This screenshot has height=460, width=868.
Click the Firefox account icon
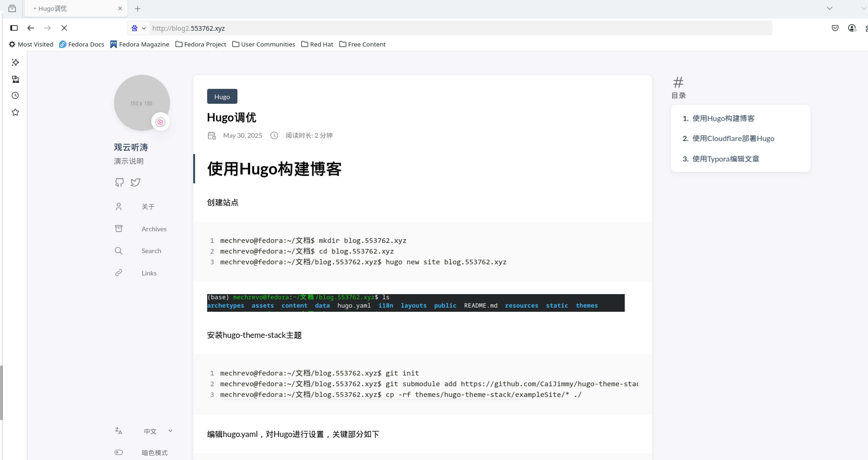852,28
